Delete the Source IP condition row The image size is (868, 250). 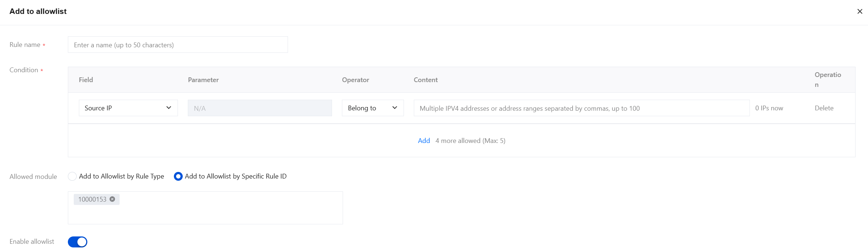(824, 108)
